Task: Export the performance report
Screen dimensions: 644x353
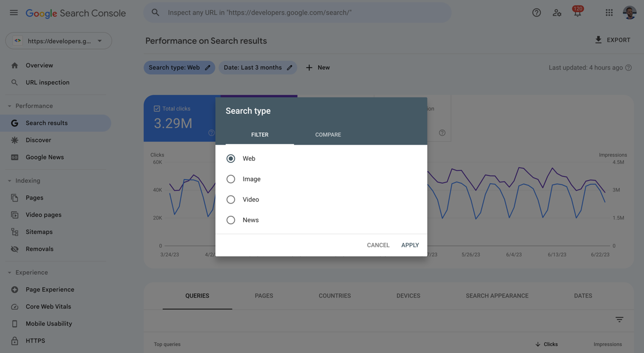Action: 612,40
